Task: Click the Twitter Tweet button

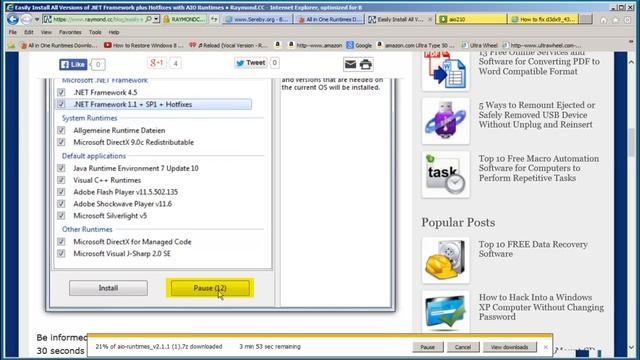Action: click(251, 63)
